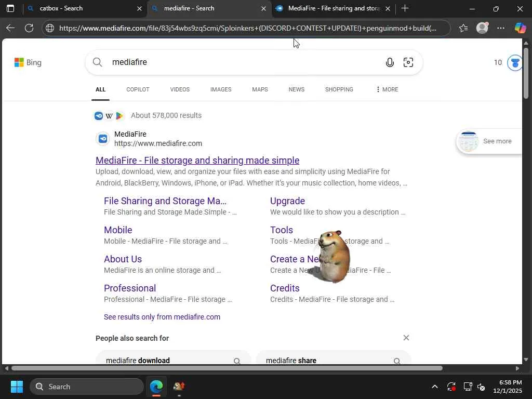Close the mediafire - Search tab
Image resolution: width=532 pixels, height=399 pixels.
pos(263,8)
